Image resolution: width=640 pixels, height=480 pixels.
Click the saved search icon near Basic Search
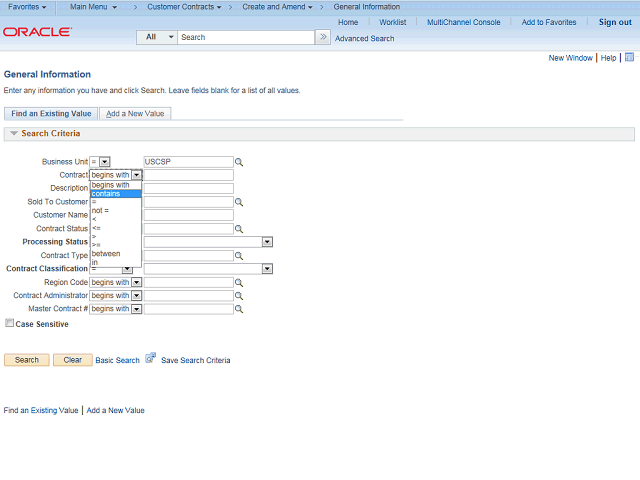[x=151, y=358]
